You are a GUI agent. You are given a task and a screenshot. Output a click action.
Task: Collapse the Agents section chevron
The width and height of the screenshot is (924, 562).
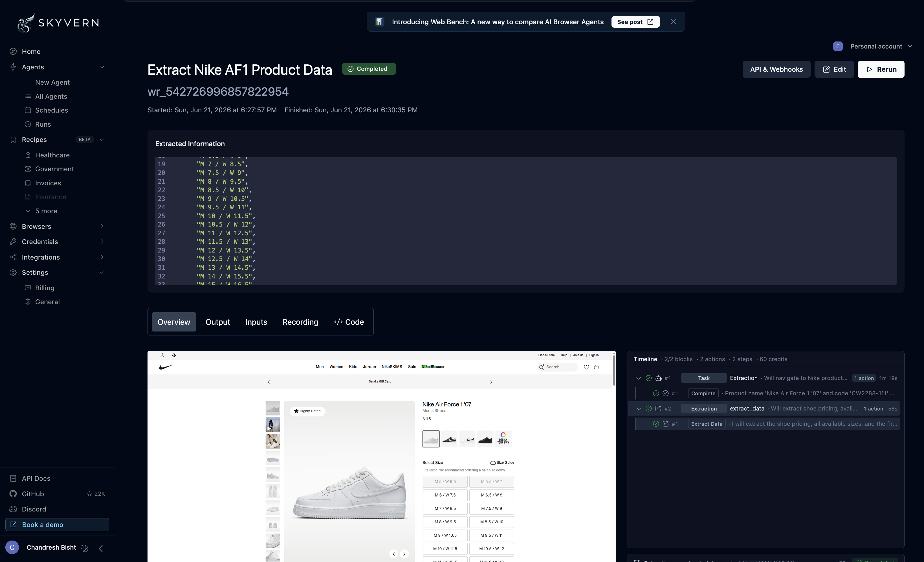pos(102,67)
